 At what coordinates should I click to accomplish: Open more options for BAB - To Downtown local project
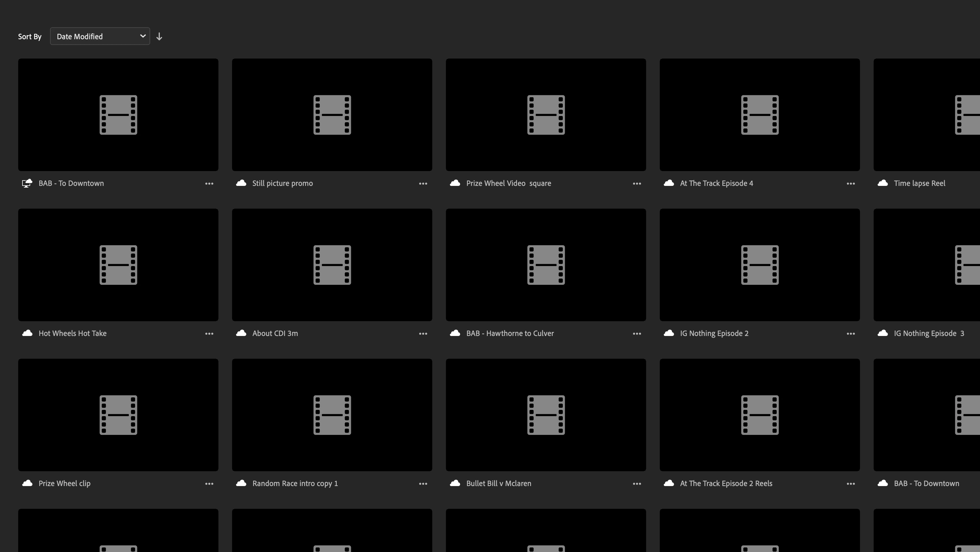point(209,184)
